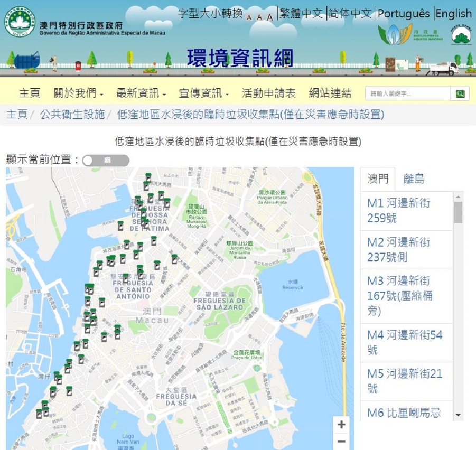476x450 pixels.
Task: Click the location list scrollbar down arrow
Action: 458,415
